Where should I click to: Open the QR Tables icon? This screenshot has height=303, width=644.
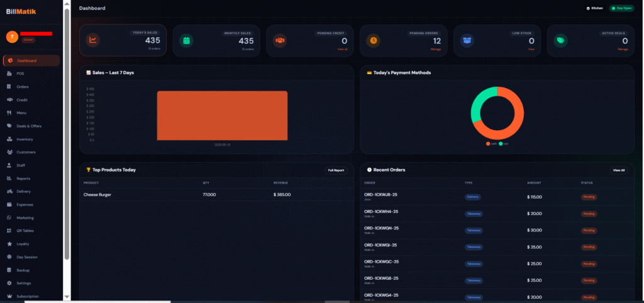tap(9, 231)
